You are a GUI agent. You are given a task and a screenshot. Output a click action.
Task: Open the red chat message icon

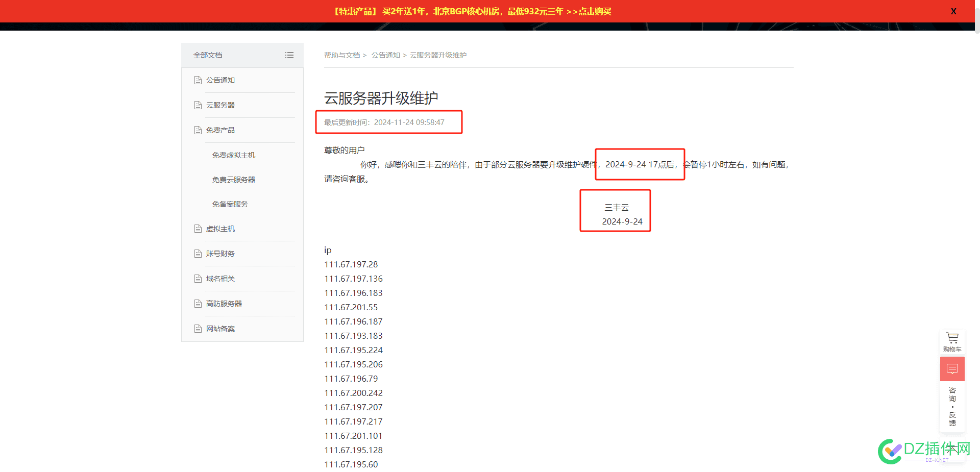pyautogui.click(x=952, y=369)
